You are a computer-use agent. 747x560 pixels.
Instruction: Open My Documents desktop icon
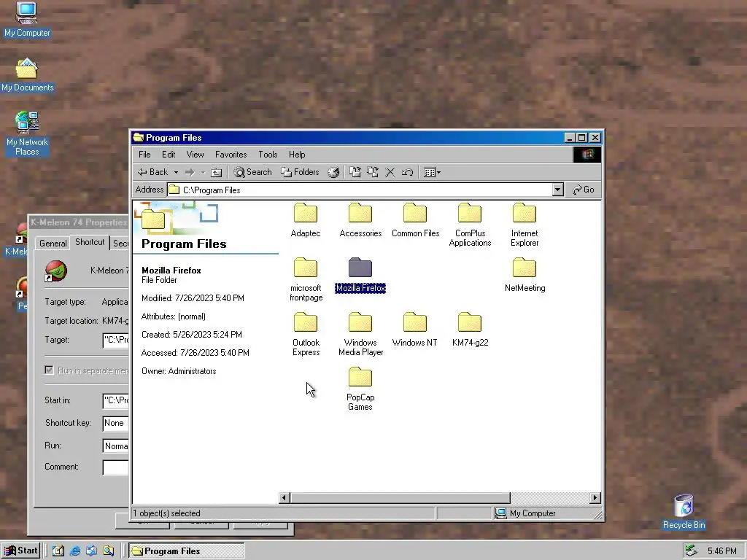pos(27,75)
